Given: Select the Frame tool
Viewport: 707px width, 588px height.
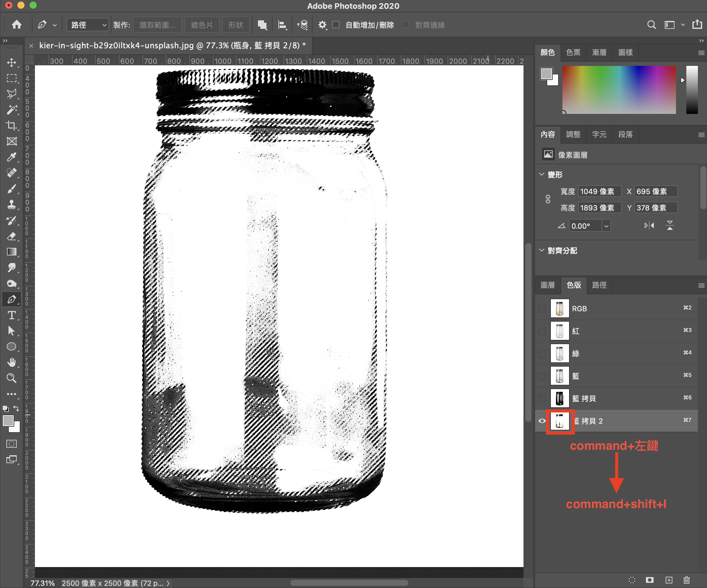Looking at the screenshot, I should pyautogui.click(x=12, y=141).
